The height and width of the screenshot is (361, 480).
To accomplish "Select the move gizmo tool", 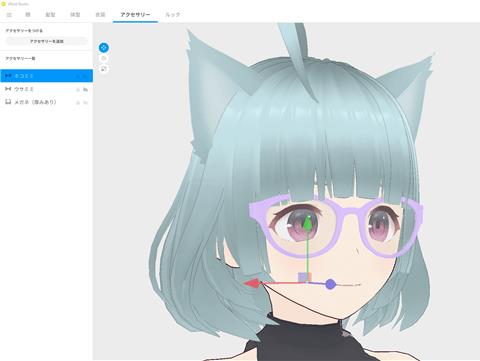I will tap(104, 48).
